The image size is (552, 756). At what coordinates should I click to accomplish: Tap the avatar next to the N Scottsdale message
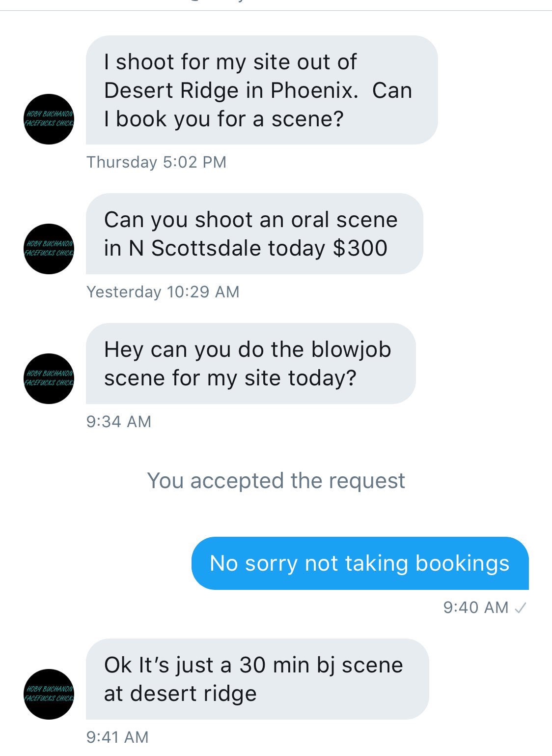(x=49, y=249)
